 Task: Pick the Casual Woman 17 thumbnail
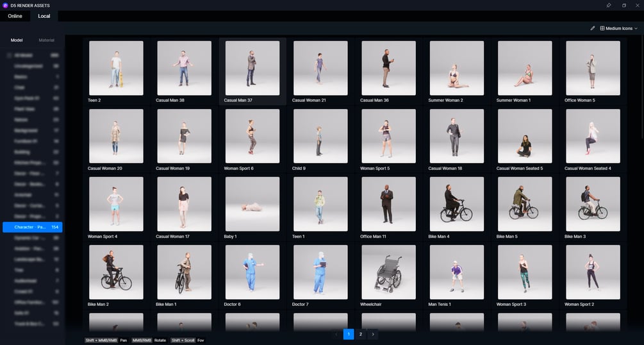click(x=185, y=205)
